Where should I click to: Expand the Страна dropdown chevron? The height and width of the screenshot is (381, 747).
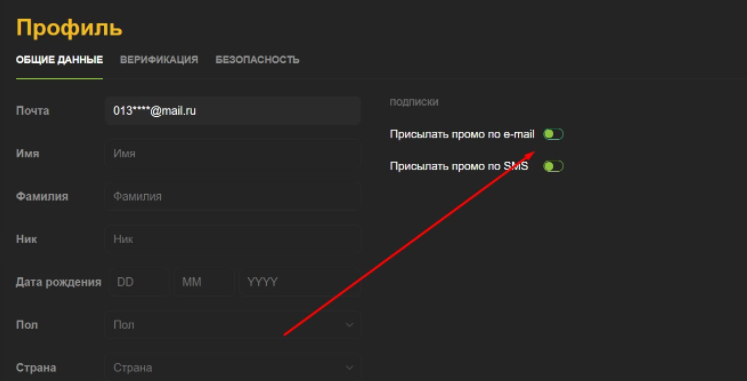pos(349,368)
